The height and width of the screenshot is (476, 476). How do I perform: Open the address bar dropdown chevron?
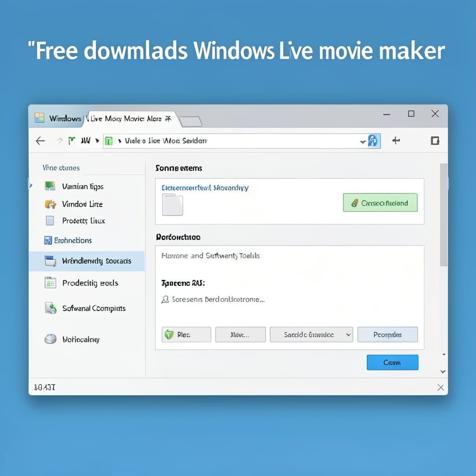[363, 142]
